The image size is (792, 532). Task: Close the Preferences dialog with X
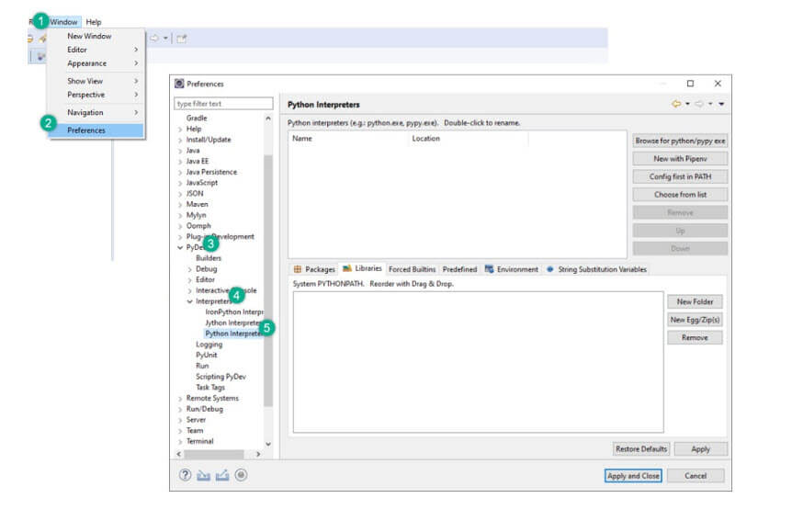tap(718, 84)
